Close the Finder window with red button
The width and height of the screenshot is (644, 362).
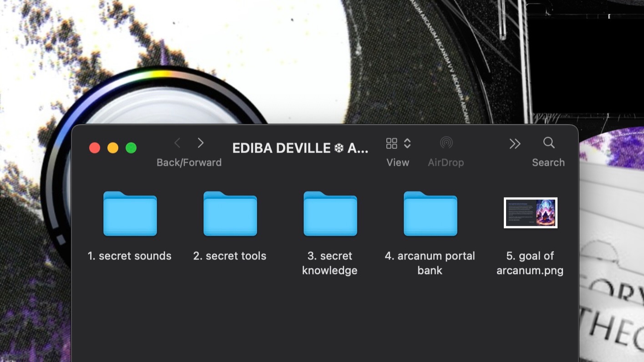click(x=95, y=148)
